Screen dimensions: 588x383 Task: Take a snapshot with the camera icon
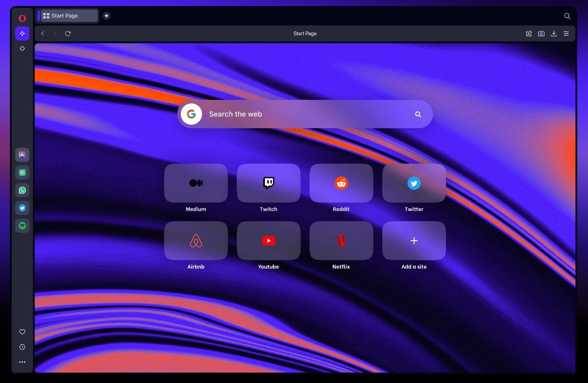[541, 34]
